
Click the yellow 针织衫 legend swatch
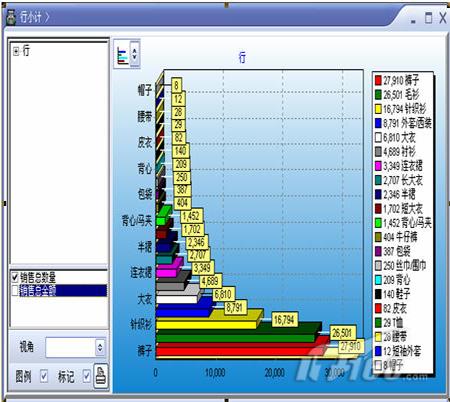tap(378, 109)
